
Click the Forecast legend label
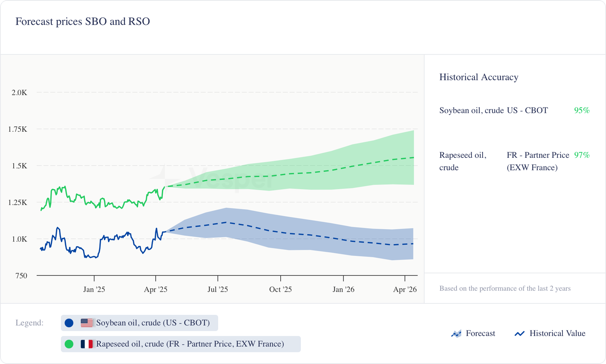coord(480,333)
